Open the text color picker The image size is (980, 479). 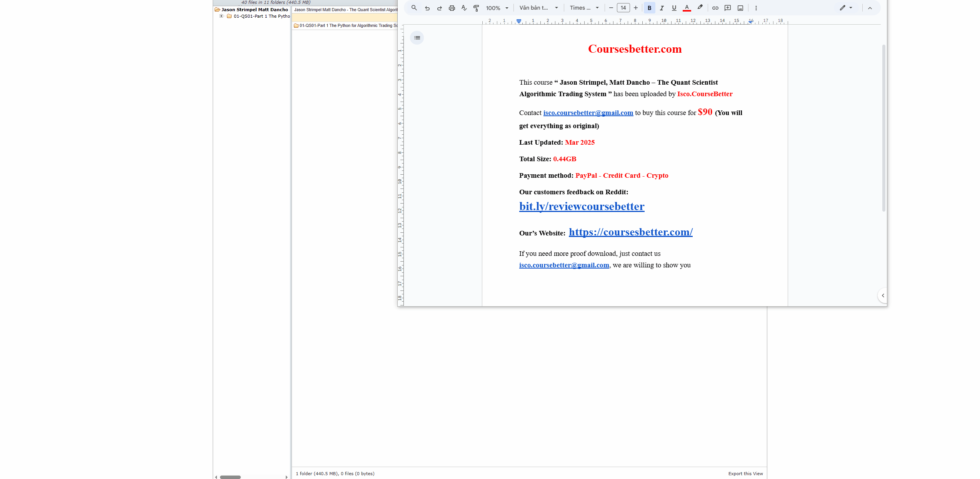(687, 8)
